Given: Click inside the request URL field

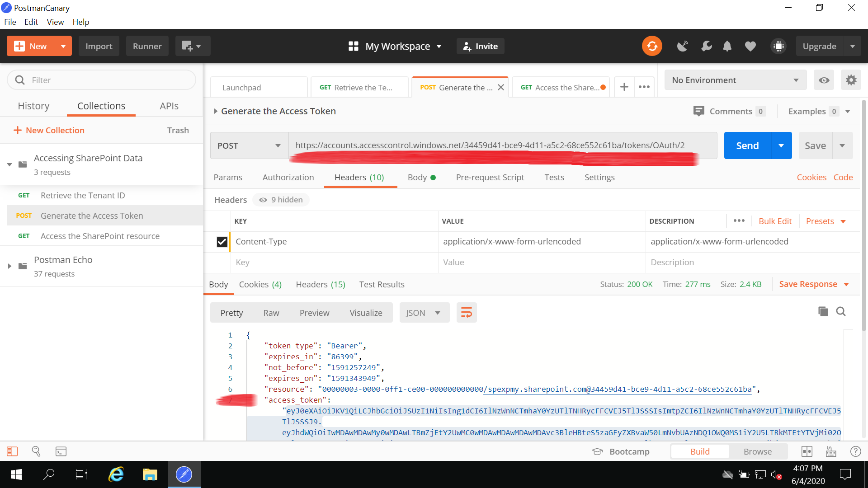Looking at the screenshot, I should tap(497, 145).
